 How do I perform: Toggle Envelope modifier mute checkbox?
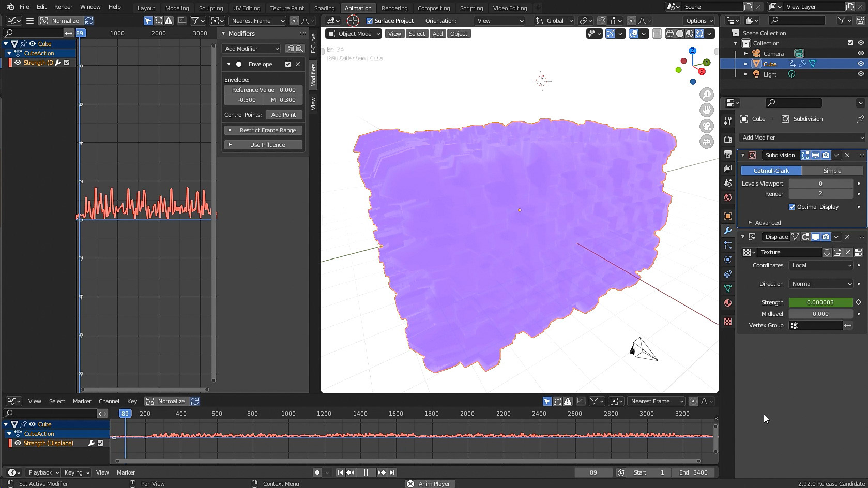(x=288, y=64)
